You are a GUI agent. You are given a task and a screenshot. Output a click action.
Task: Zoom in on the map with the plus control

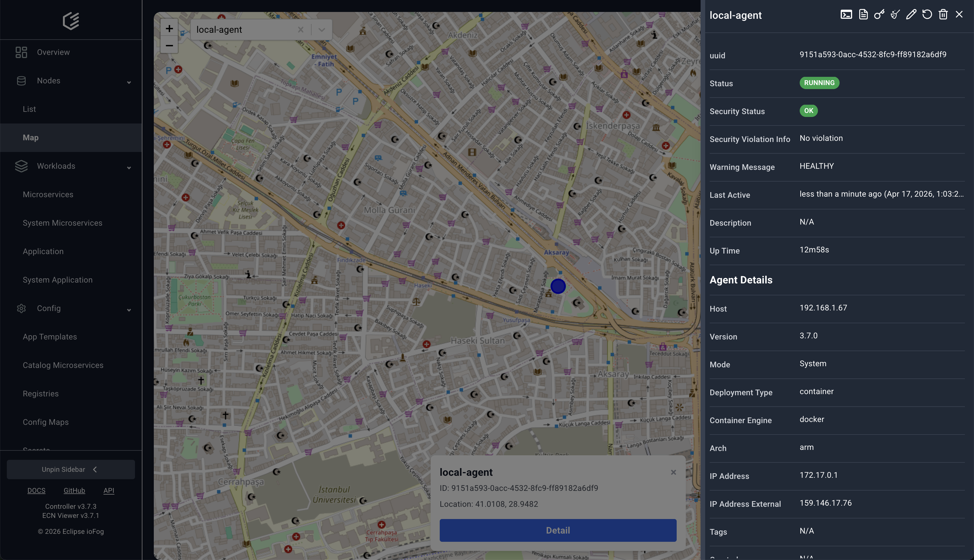click(x=169, y=28)
